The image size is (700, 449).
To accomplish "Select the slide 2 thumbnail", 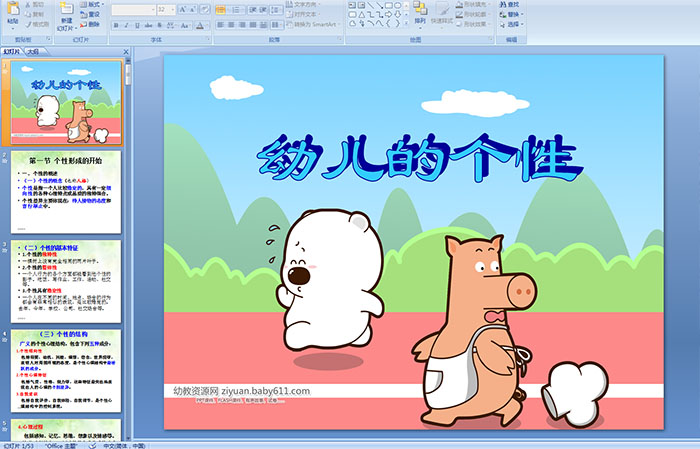I will [x=66, y=192].
